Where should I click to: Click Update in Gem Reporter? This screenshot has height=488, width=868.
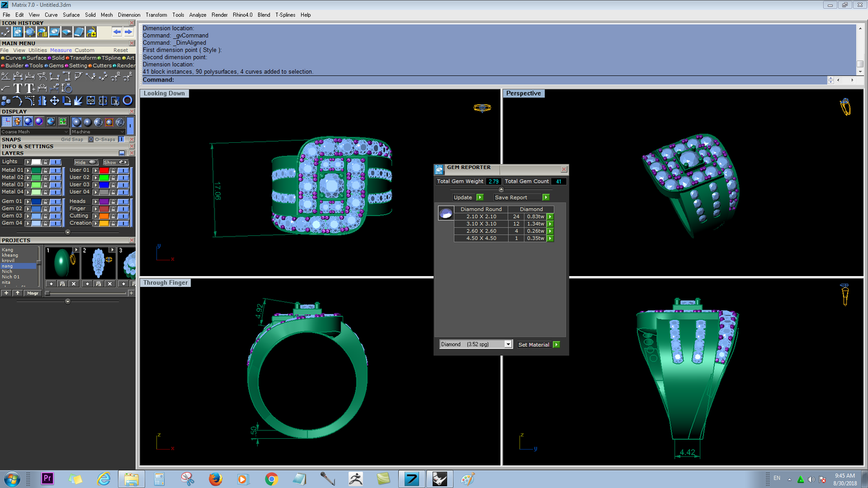pos(467,197)
